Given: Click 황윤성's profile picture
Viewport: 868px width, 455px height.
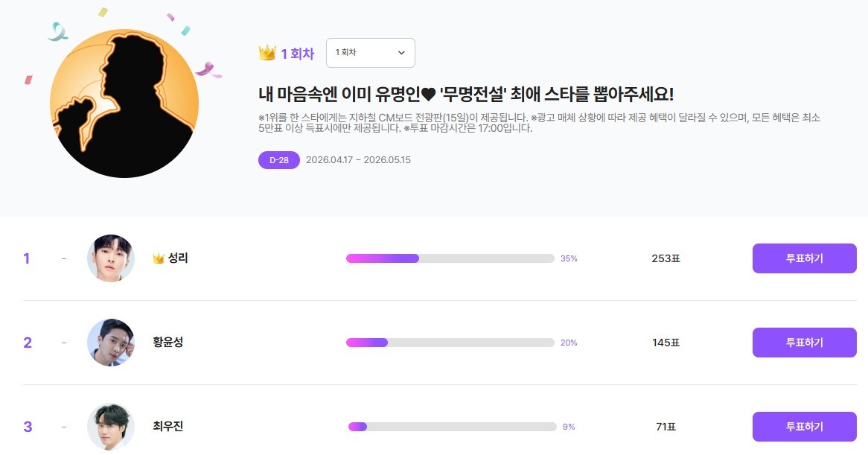Looking at the screenshot, I should 110,343.
